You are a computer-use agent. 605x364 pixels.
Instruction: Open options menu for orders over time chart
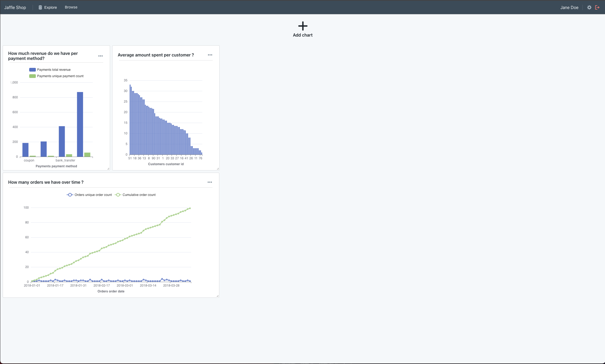tap(210, 182)
